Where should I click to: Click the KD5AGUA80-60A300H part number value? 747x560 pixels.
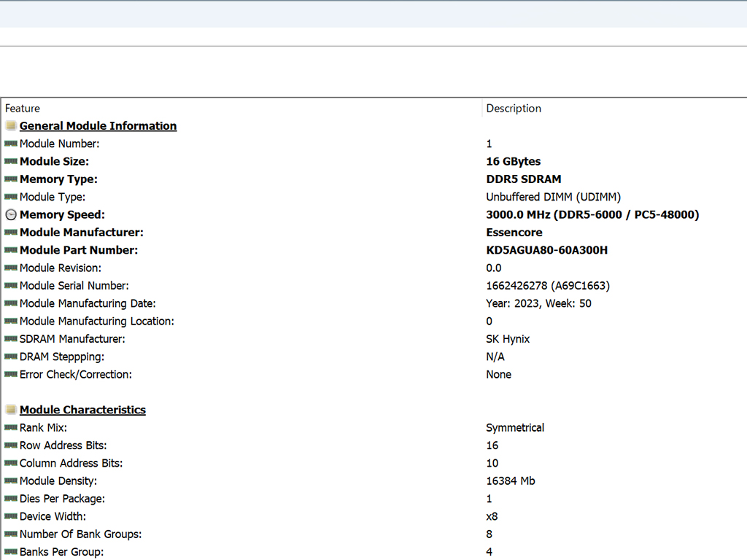pyautogui.click(x=547, y=250)
